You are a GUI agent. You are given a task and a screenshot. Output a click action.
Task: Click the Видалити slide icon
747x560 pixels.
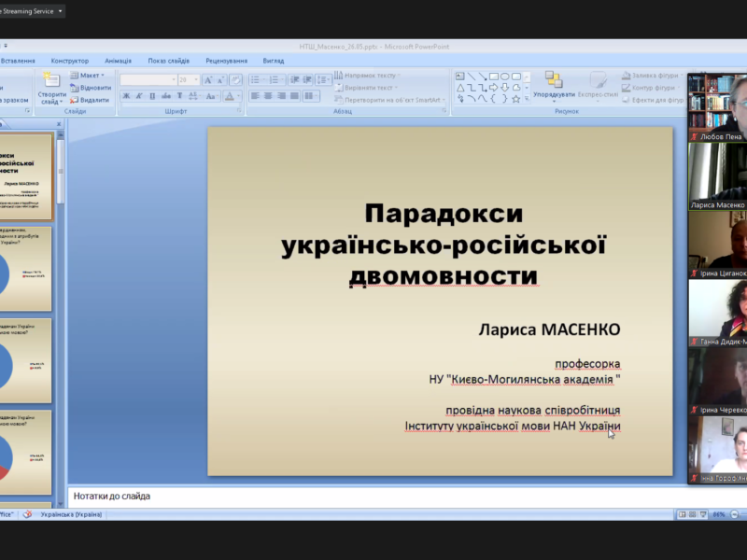point(74,100)
